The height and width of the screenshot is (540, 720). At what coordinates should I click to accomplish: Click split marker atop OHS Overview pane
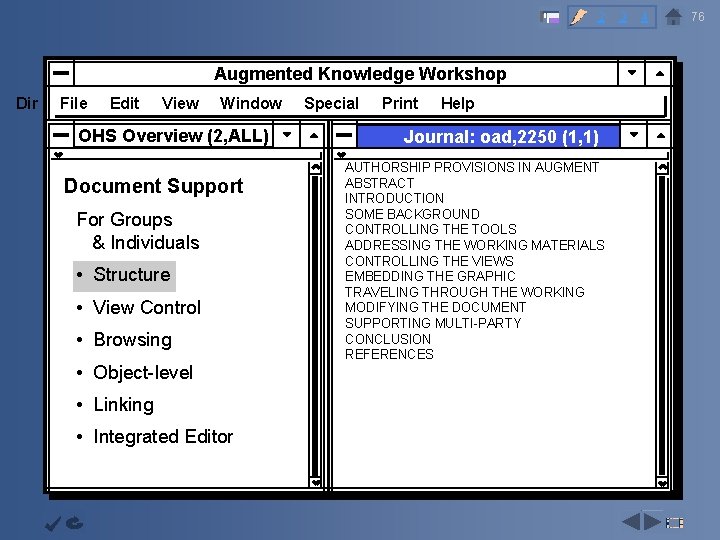[58, 155]
